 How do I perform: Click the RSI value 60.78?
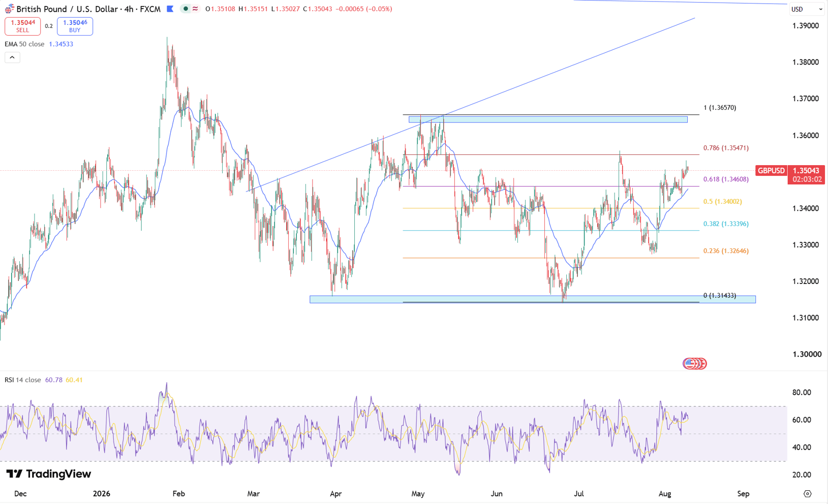tap(53, 380)
